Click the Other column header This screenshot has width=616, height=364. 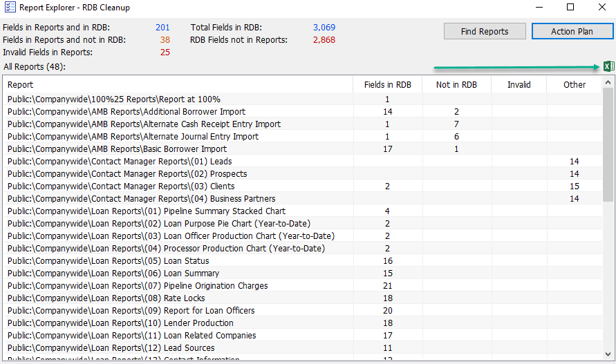(x=574, y=85)
